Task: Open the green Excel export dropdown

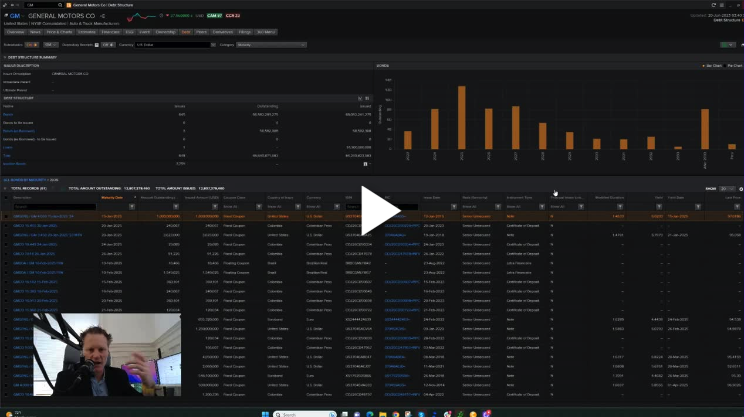Action: point(728,45)
